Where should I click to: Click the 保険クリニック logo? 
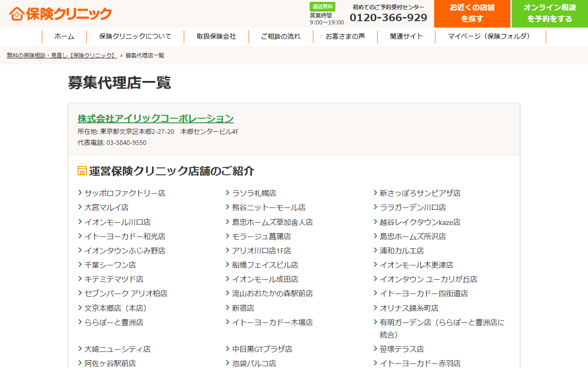click(61, 14)
